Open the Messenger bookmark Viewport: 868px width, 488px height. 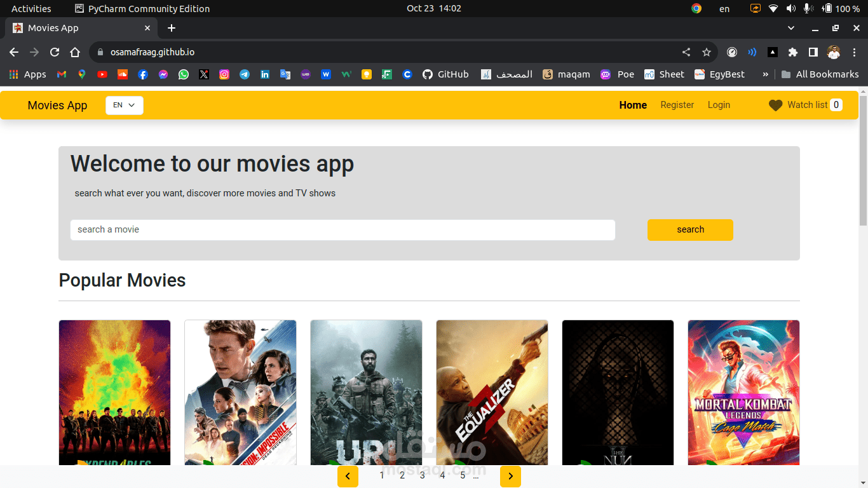(163, 74)
